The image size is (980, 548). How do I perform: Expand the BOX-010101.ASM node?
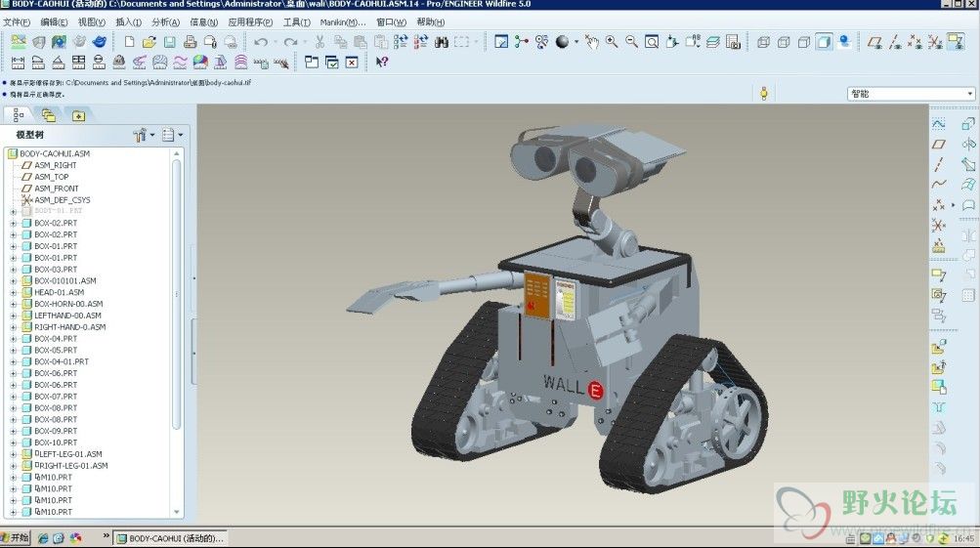point(13,281)
